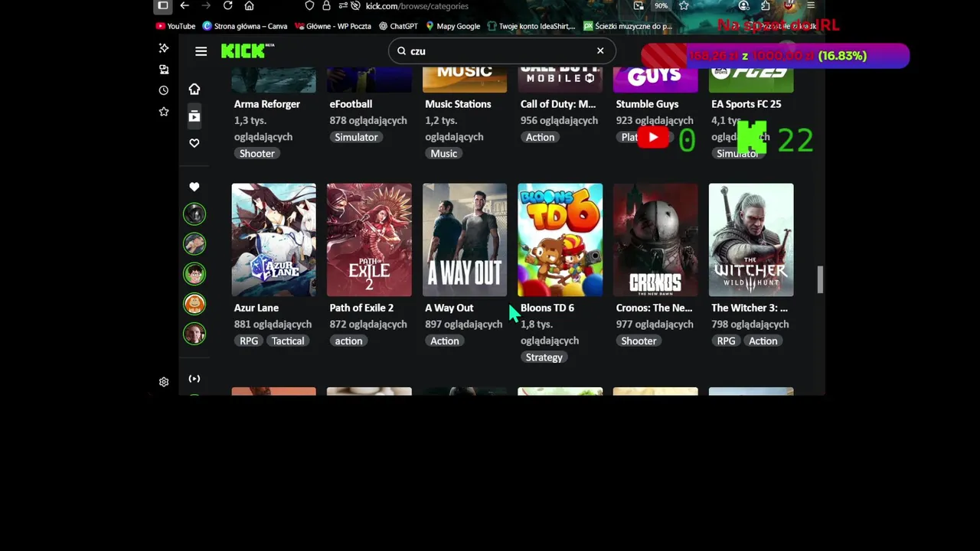Open browser sidebar AI sparkle icon

(x=164, y=48)
